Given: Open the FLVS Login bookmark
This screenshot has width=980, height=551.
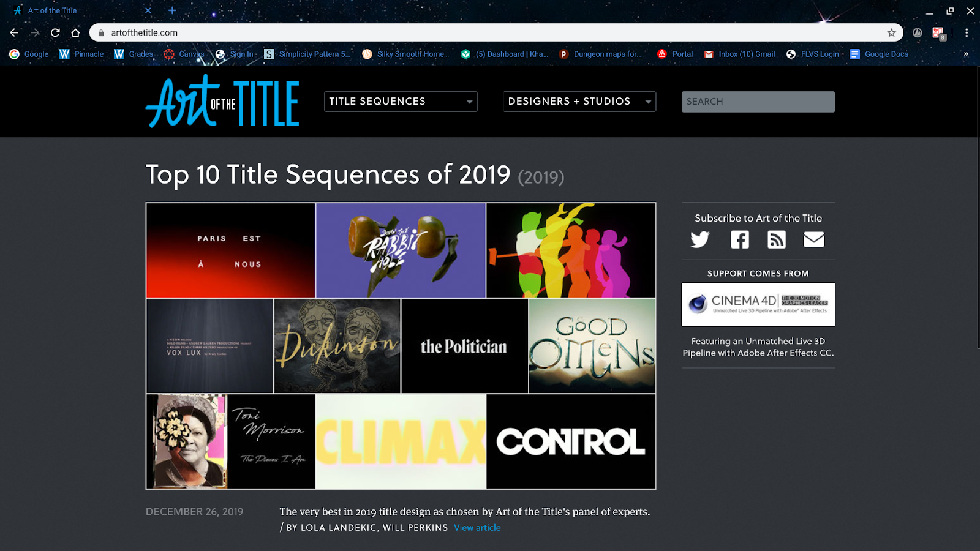Looking at the screenshot, I should pos(813,54).
